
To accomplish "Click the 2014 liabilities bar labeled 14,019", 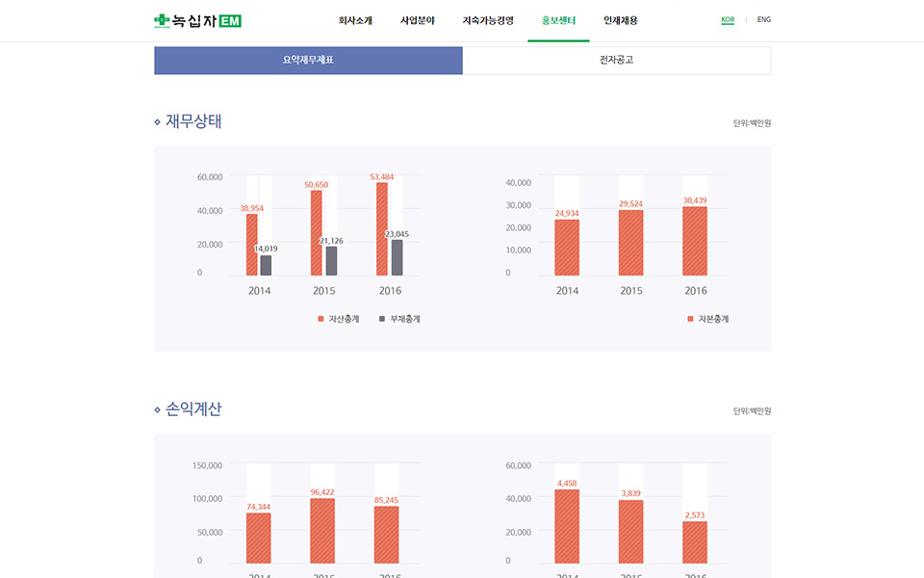I will 266,266.
